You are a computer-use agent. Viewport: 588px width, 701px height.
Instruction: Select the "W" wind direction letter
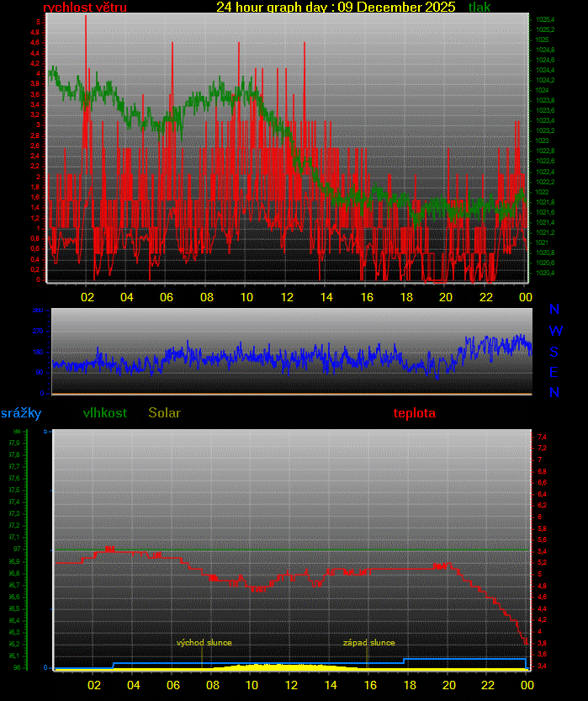[x=554, y=332]
